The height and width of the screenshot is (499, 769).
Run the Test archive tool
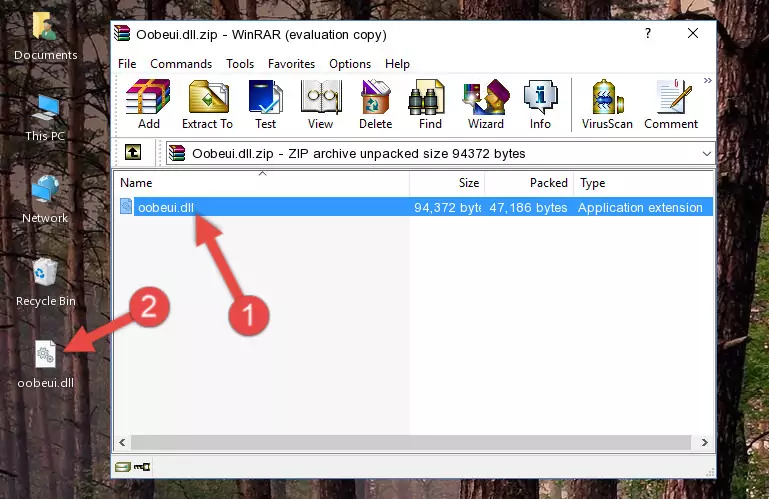[265, 105]
